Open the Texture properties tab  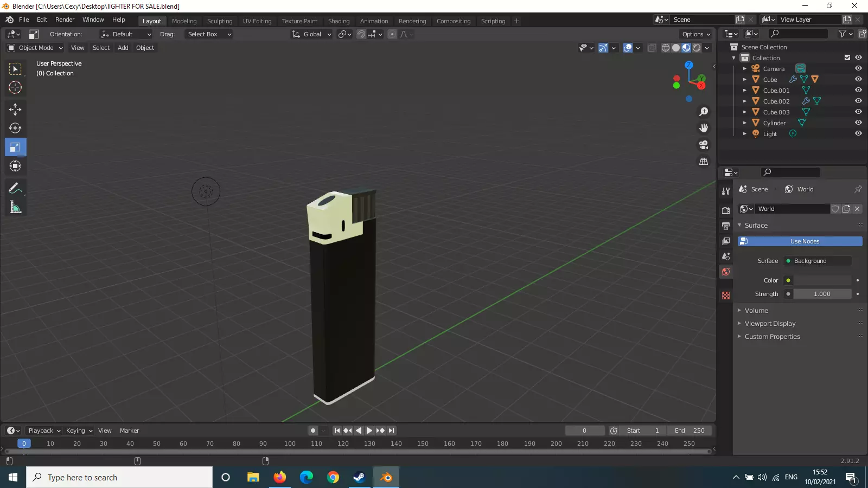(726, 296)
